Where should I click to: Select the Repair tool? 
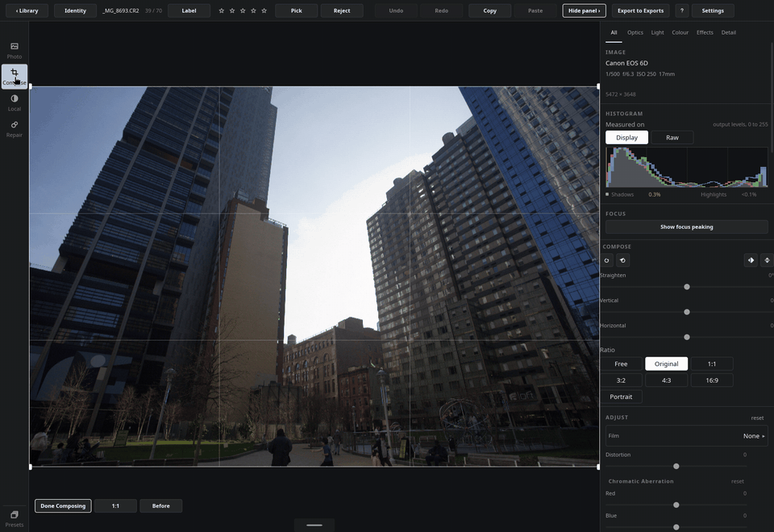(x=15, y=129)
